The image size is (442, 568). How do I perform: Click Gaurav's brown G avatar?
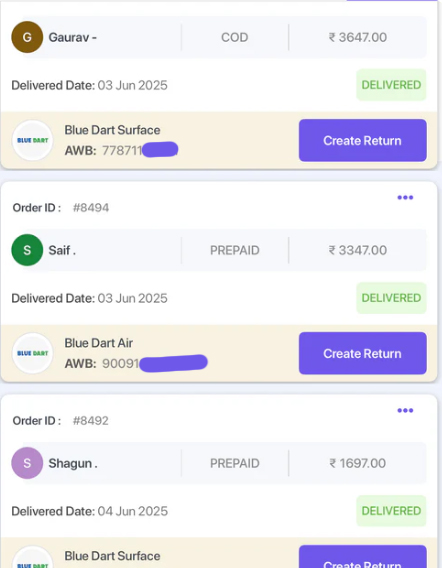pos(27,37)
